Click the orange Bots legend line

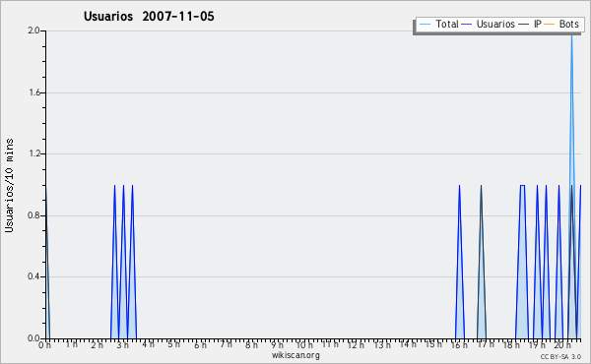tap(550, 25)
